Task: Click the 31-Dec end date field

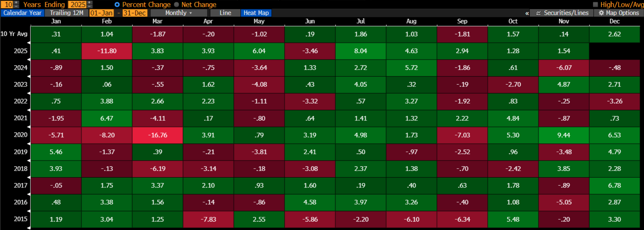Action: pyautogui.click(x=134, y=13)
